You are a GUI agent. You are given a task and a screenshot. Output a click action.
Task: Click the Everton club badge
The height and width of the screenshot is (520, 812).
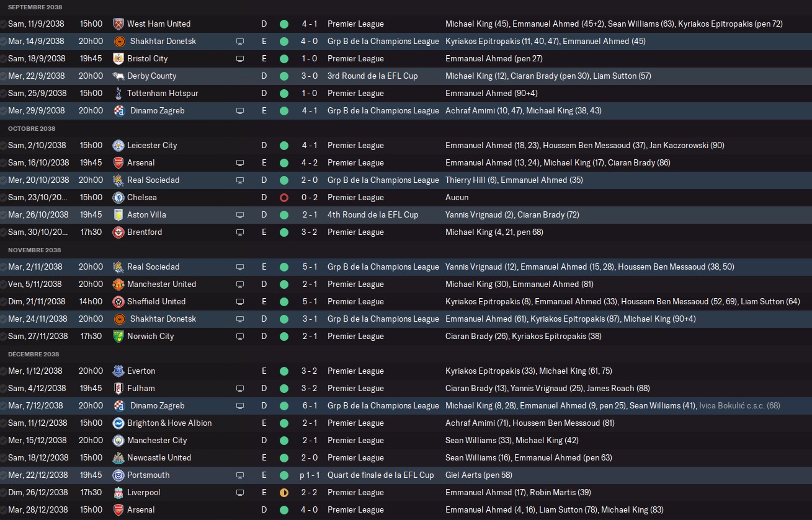pos(118,371)
